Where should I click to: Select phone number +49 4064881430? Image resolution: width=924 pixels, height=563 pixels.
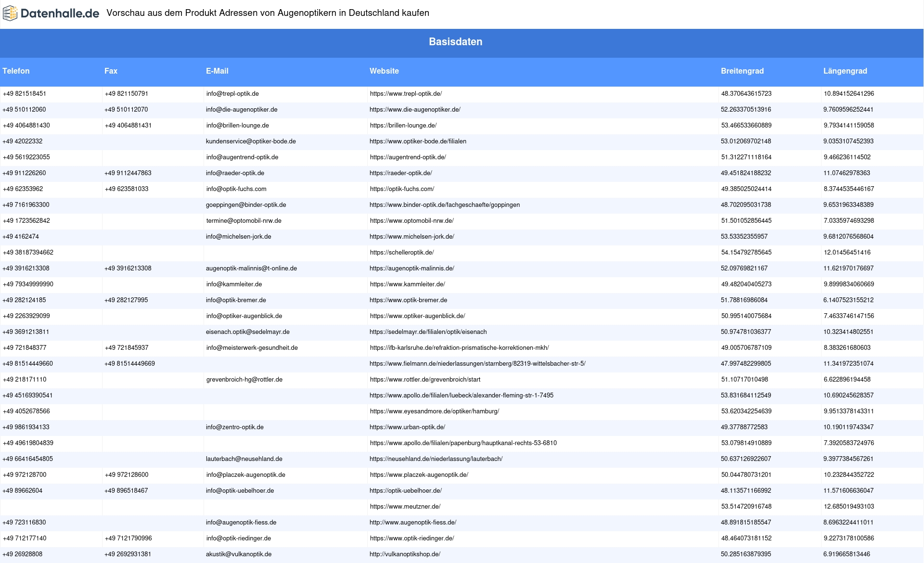coord(26,126)
